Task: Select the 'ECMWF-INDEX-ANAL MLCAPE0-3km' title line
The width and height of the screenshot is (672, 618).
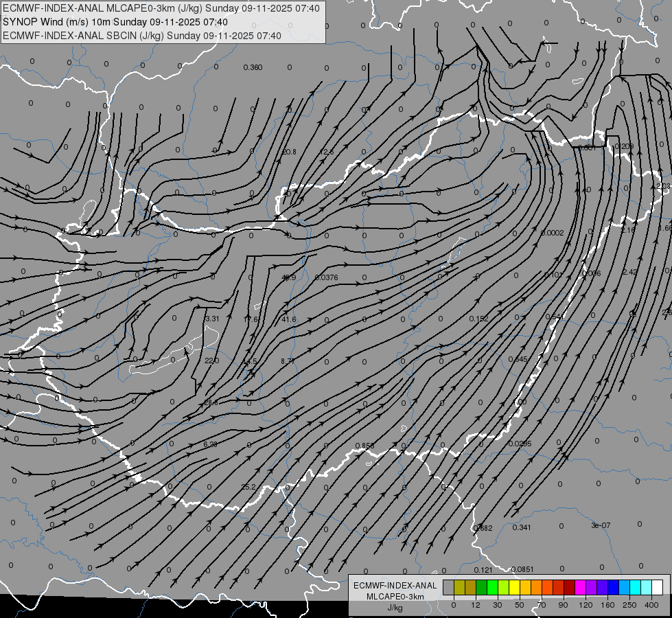Action: (x=161, y=8)
